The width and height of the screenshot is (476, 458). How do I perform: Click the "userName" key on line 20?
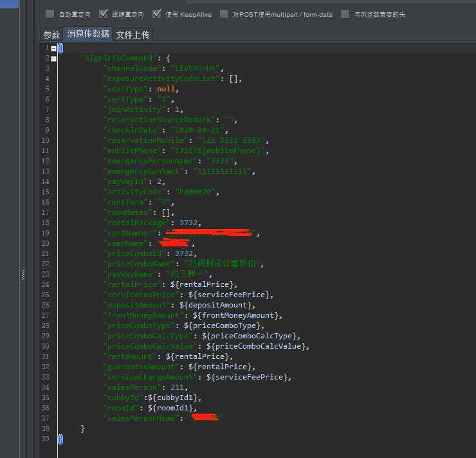pyautogui.click(x=125, y=243)
